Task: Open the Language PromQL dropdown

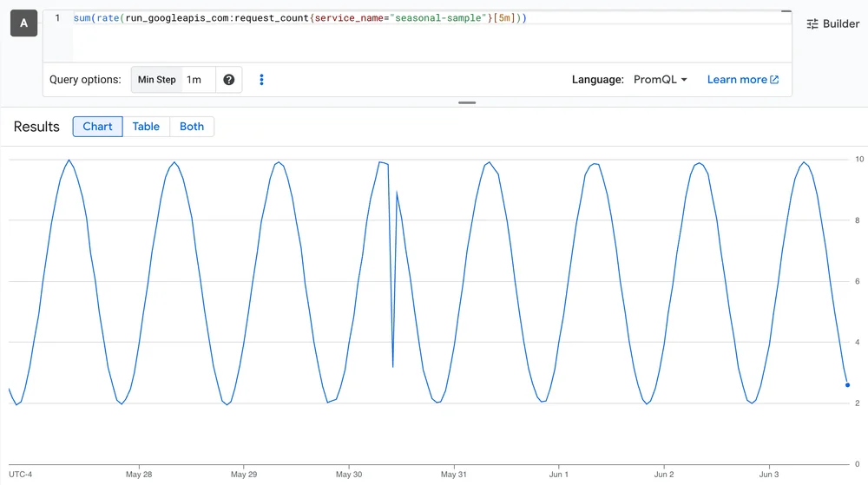Action: [661, 80]
